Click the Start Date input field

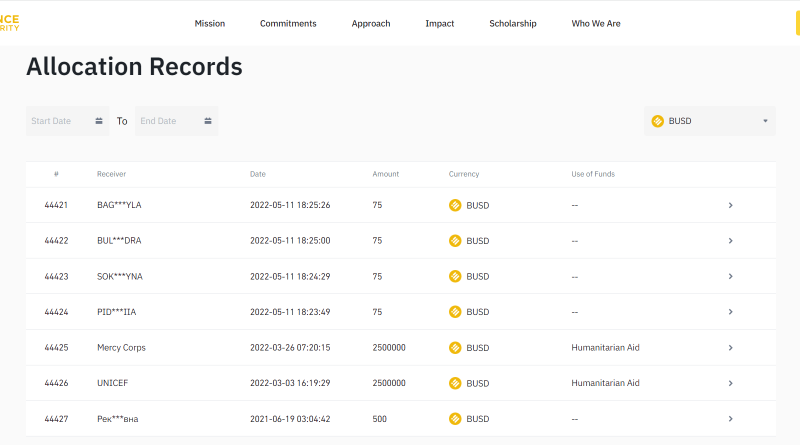(x=67, y=121)
